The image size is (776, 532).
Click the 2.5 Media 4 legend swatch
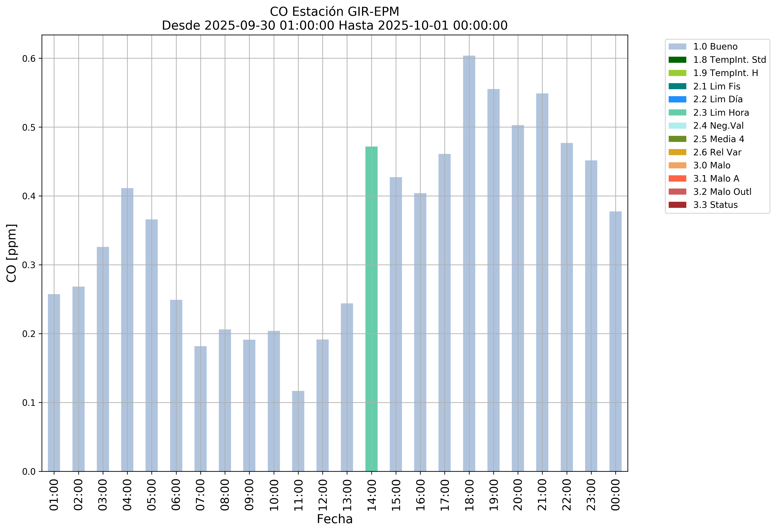pyautogui.click(x=677, y=139)
